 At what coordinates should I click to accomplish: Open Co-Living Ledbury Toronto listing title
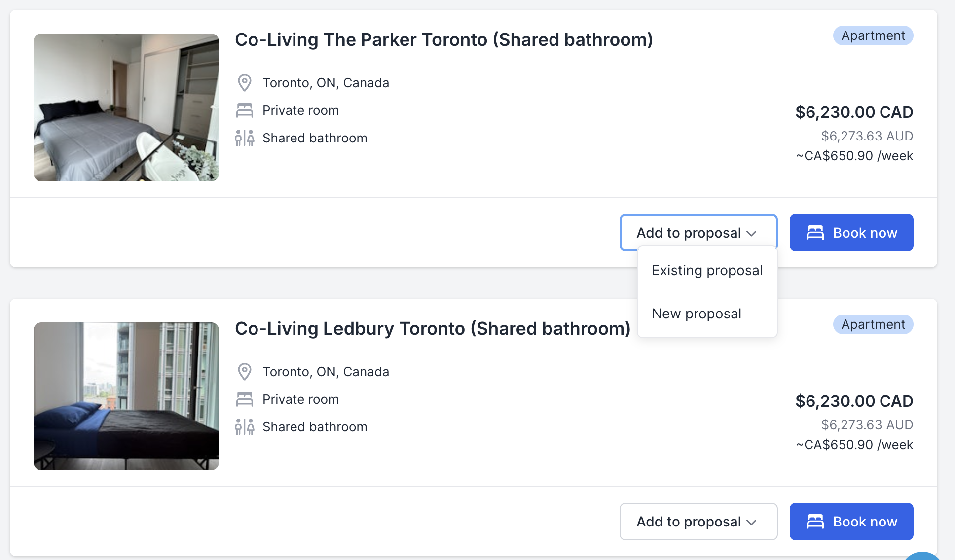pyautogui.click(x=433, y=328)
